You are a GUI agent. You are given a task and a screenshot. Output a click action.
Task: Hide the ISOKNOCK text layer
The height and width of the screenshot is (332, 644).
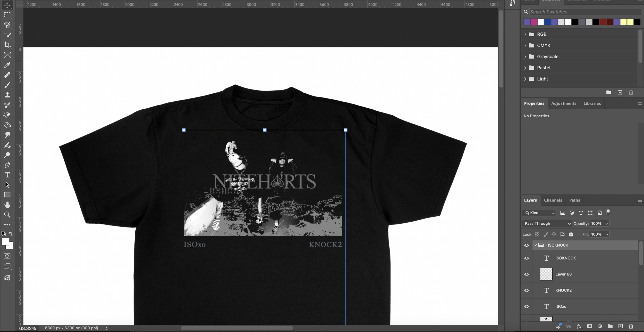tap(527, 258)
